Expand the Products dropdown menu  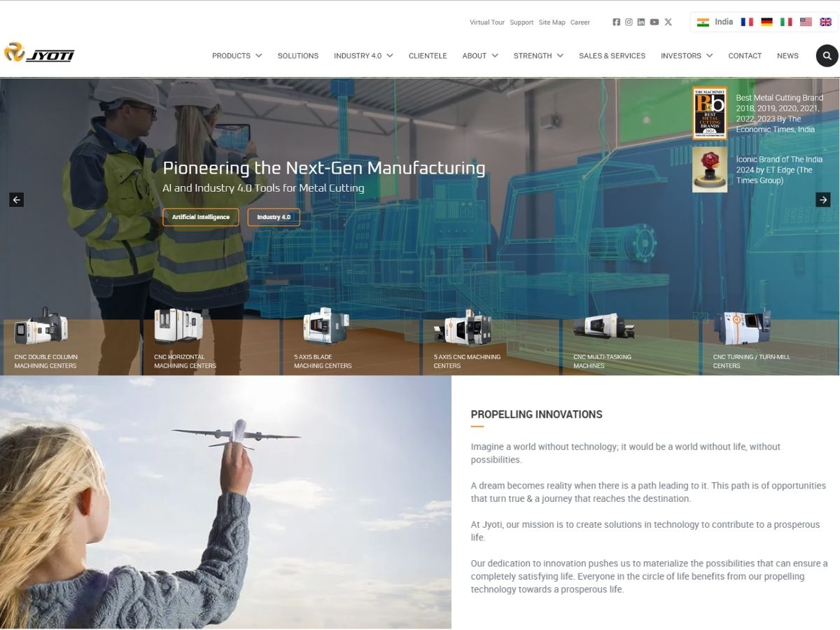[237, 56]
